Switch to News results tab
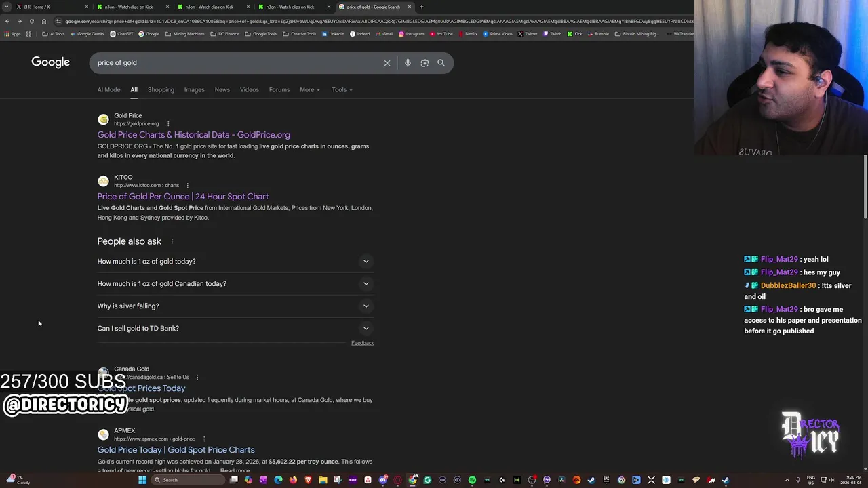Image resolution: width=868 pixels, height=488 pixels. 222,89
